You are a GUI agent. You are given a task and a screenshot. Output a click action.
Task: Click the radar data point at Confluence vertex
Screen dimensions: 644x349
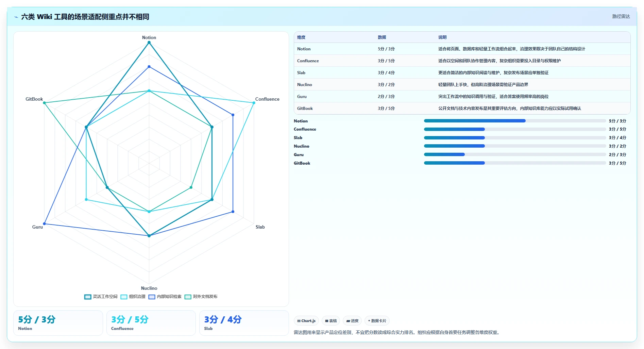click(x=254, y=103)
